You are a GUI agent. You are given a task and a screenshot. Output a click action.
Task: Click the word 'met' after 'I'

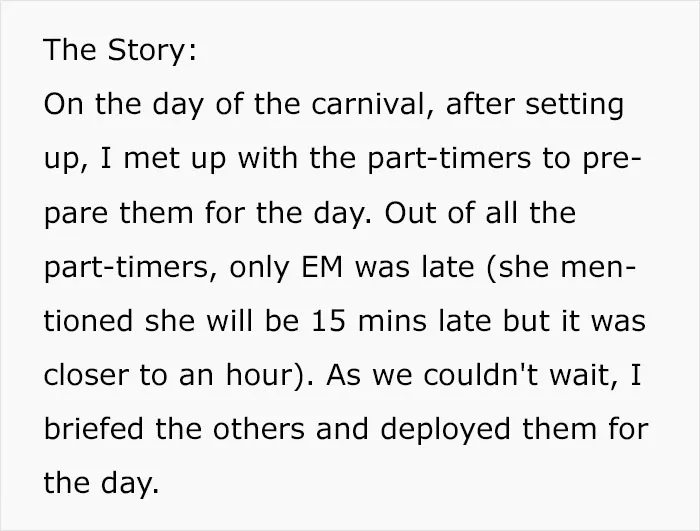[x=151, y=159]
